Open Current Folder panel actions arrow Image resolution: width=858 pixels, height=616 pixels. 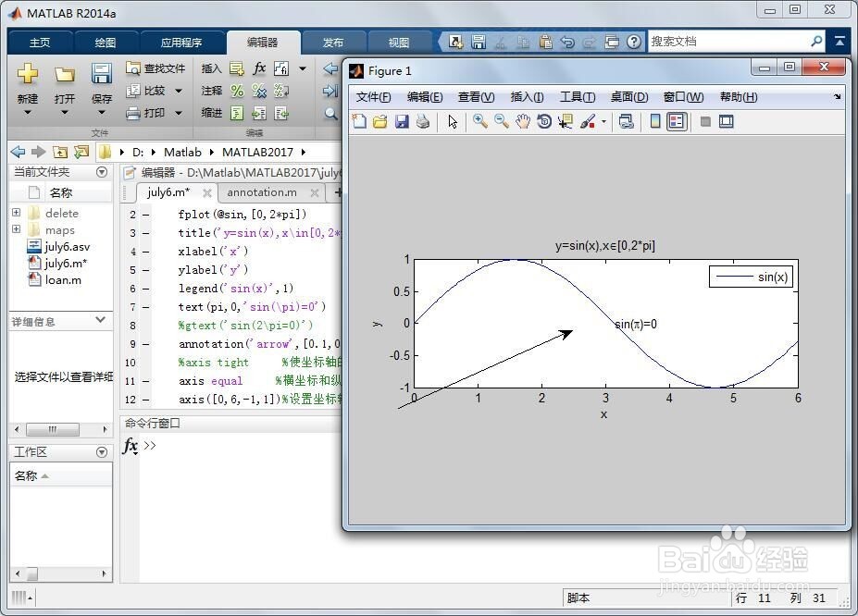pyautogui.click(x=102, y=172)
